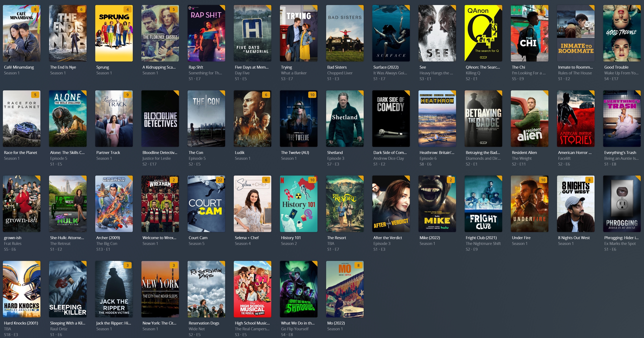Select the Mo (2022) poster
The image size is (644, 338).
point(345,289)
